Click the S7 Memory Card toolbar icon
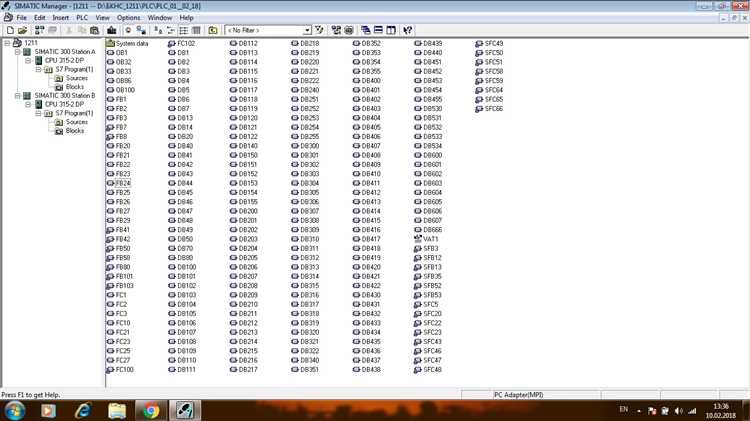The image size is (750, 421). click(53, 30)
